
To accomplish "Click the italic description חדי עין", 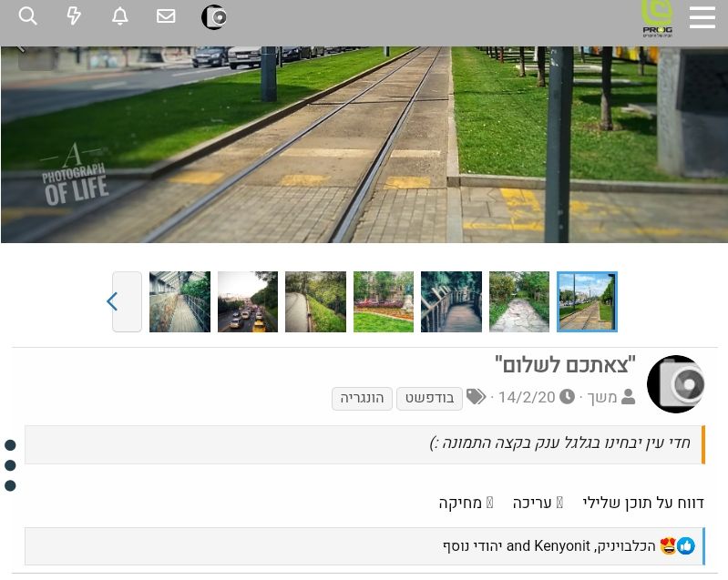I will 559,443.
